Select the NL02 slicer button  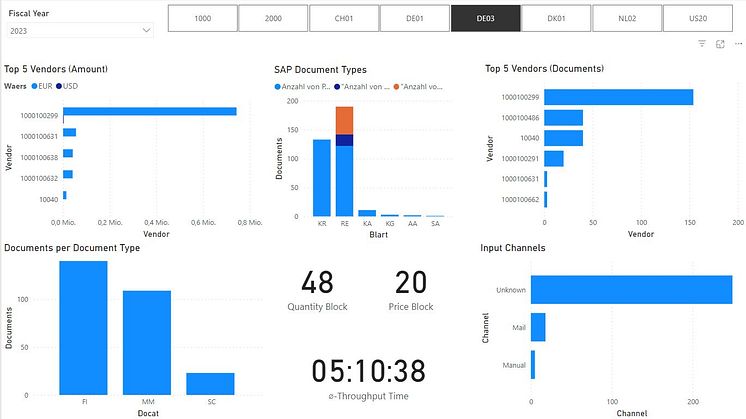click(x=627, y=18)
